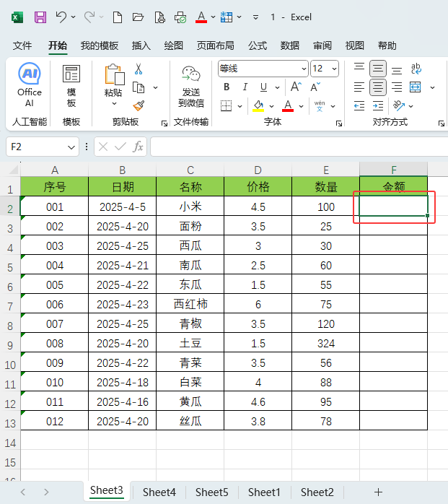Toggle Underline formatting button
Viewport: 448px width, 504px height.
point(263,87)
